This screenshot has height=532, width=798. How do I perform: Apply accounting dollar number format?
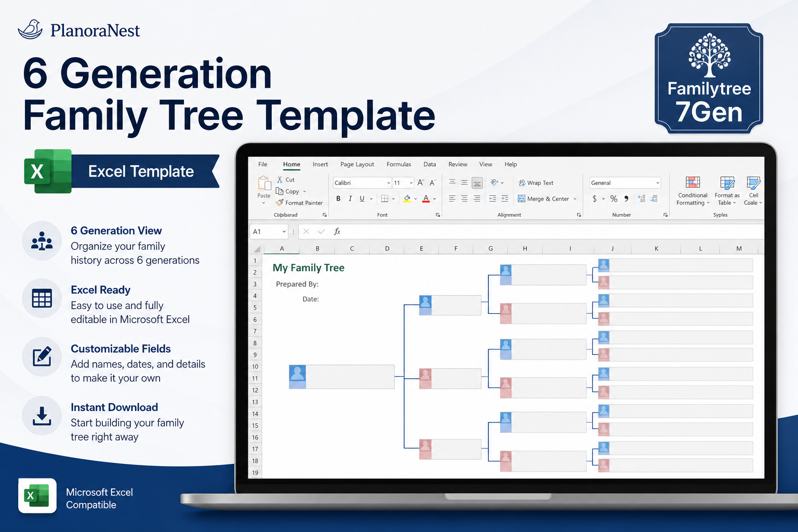tap(595, 198)
